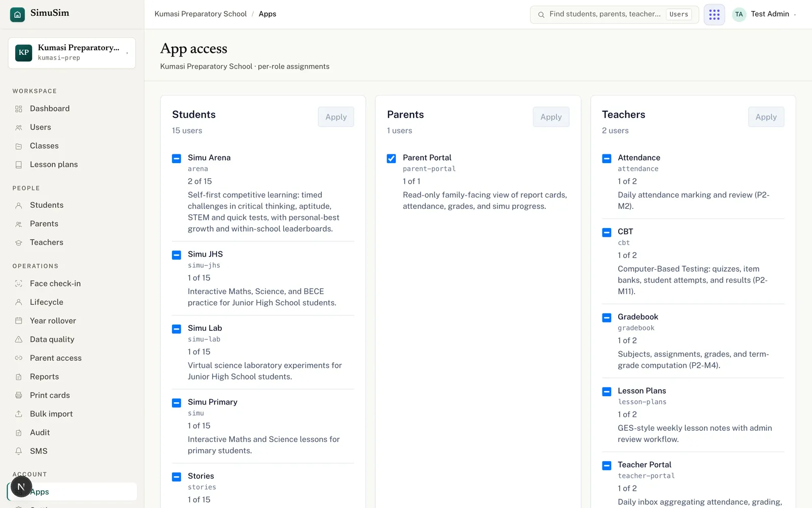Image resolution: width=812 pixels, height=508 pixels.
Task: Select the Apps sidebar item
Action: point(72,492)
